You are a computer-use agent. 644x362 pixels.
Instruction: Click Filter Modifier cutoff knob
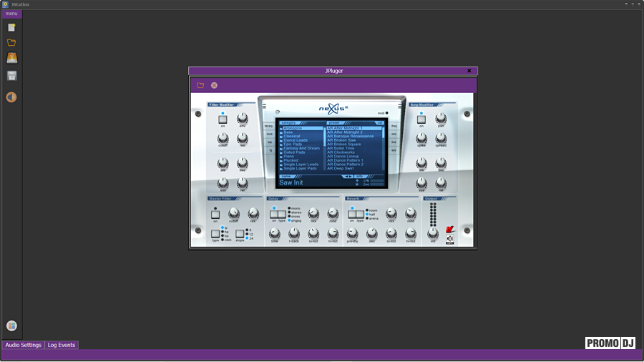tap(223, 138)
